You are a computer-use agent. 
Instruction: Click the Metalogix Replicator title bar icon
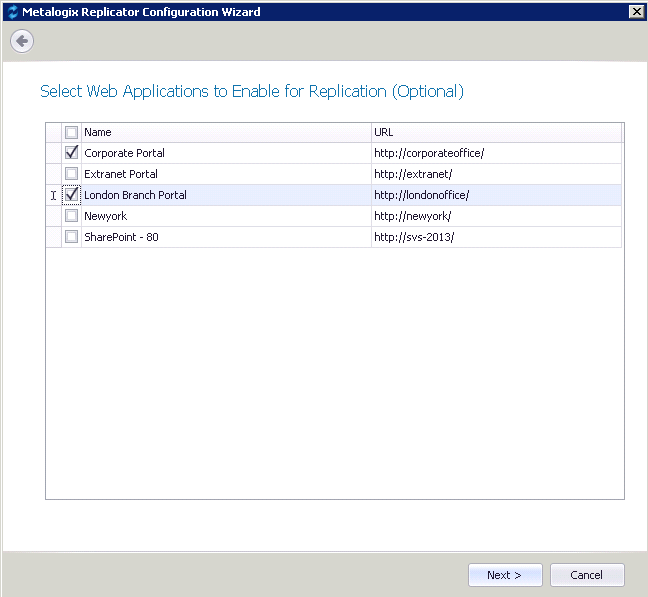pos(13,12)
